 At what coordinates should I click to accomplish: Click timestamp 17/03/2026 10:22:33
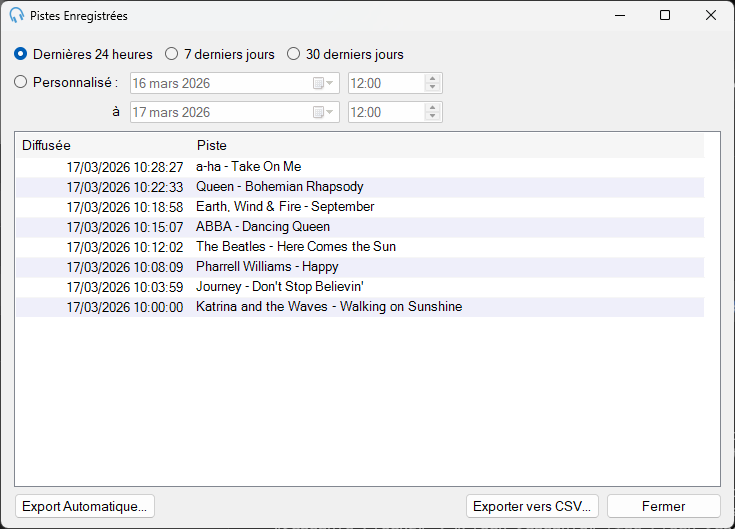125,187
